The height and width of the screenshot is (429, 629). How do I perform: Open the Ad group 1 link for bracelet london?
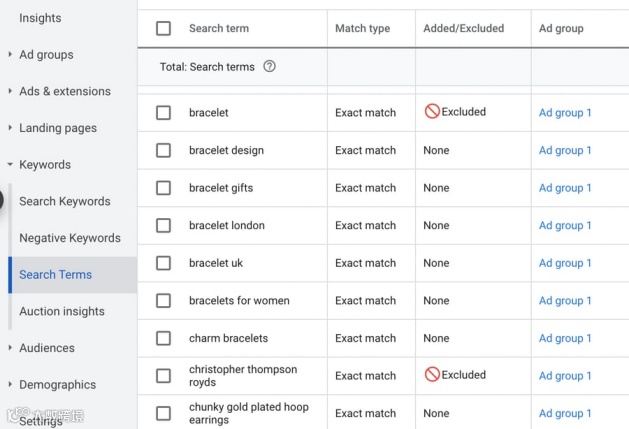pyautogui.click(x=565, y=226)
